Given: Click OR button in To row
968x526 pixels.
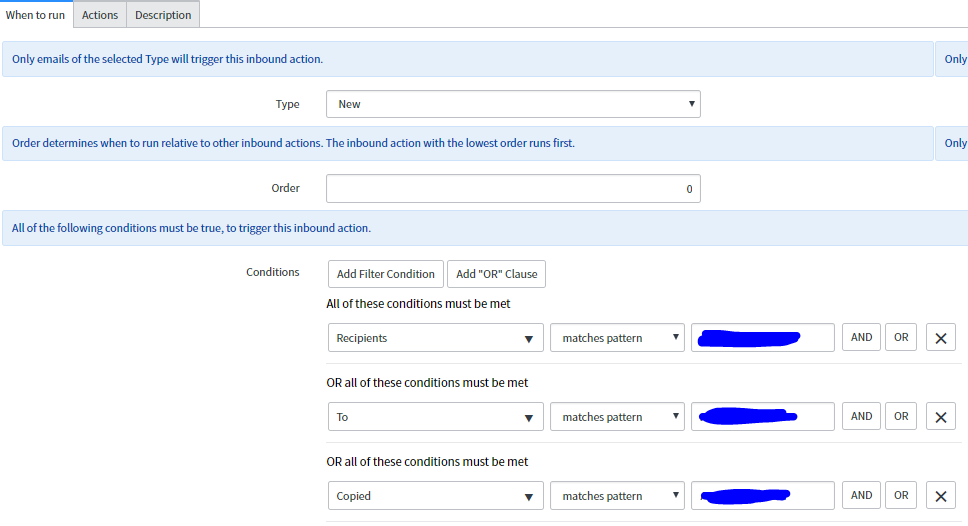Looking at the screenshot, I should [x=901, y=416].
